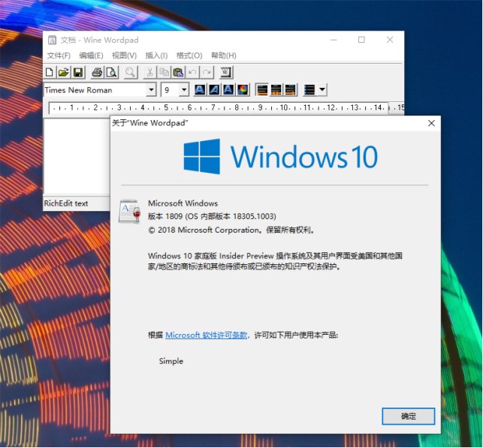
Task: Click the Wordpad title bar app icon
Action: (52, 40)
